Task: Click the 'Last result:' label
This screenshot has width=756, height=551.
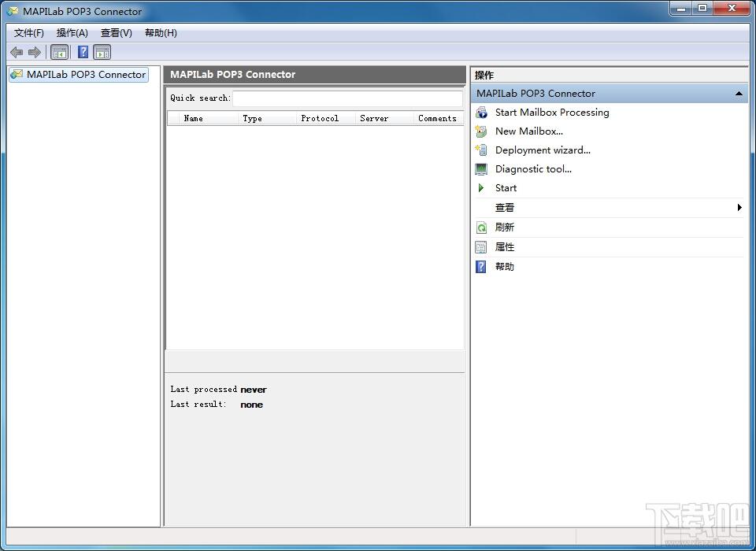Action: [x=198, y=404]
